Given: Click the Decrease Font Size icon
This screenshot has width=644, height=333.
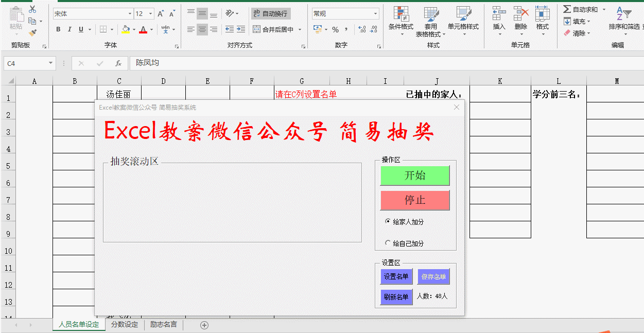Looking at the screenshot, I should tap(172, 13).
